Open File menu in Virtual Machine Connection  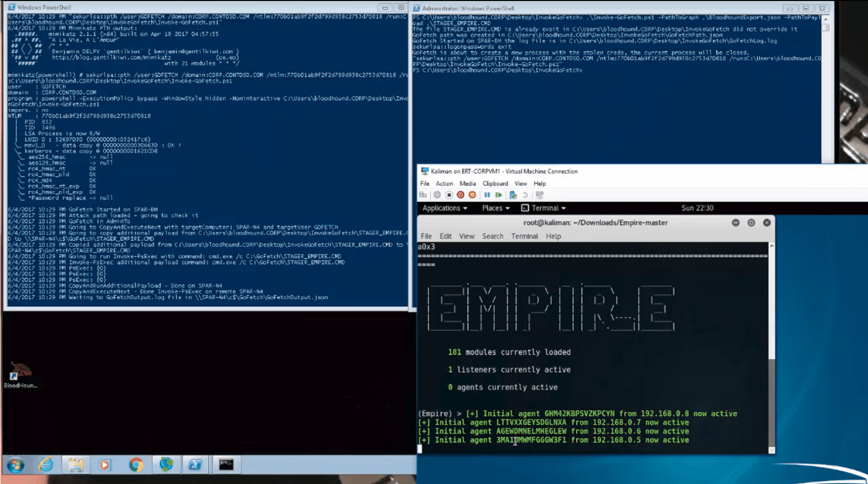click(x=425, y=184)
